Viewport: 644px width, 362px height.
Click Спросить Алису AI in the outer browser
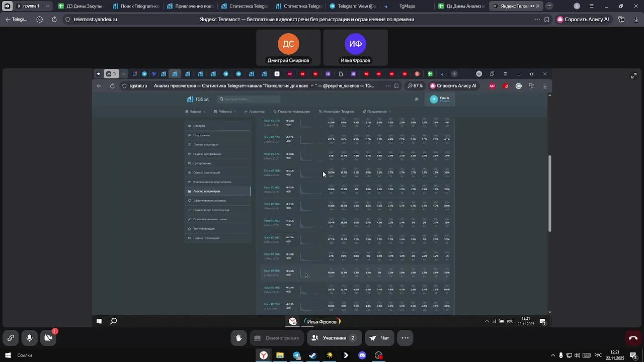click(583, 20)
